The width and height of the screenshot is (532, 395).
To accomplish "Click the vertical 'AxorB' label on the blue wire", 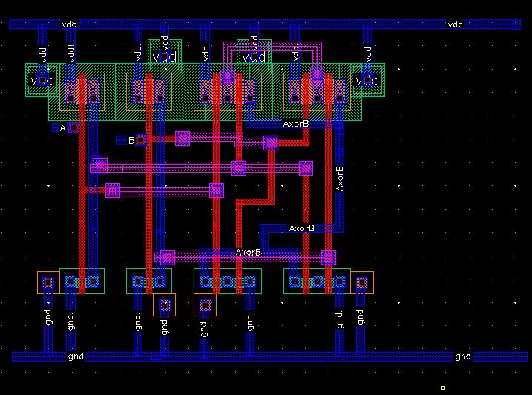I will point(340,179).
